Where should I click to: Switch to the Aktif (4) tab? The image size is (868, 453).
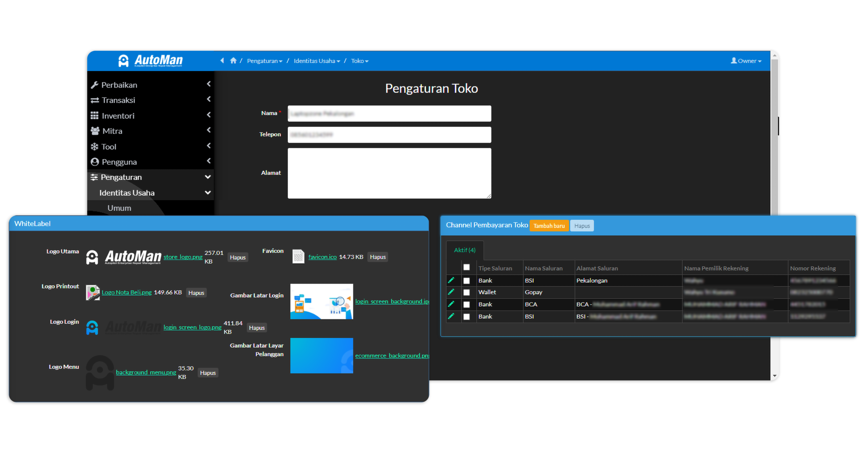click(x=465, y=250)
